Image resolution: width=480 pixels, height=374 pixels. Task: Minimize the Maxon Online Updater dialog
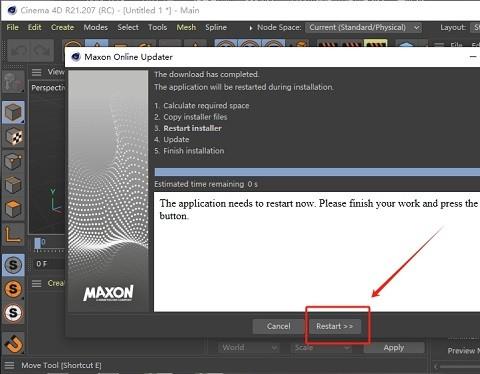(473, 57)
